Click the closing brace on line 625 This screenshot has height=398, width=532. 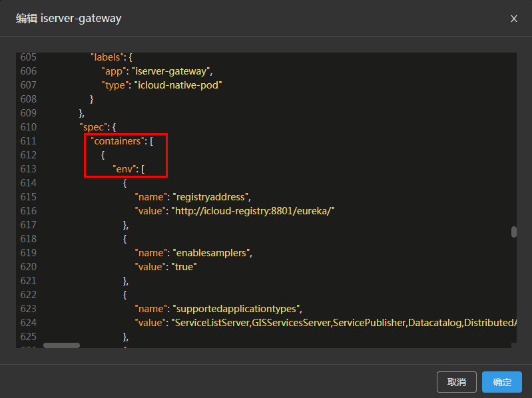pyautogui.click(x=126, y=337)
